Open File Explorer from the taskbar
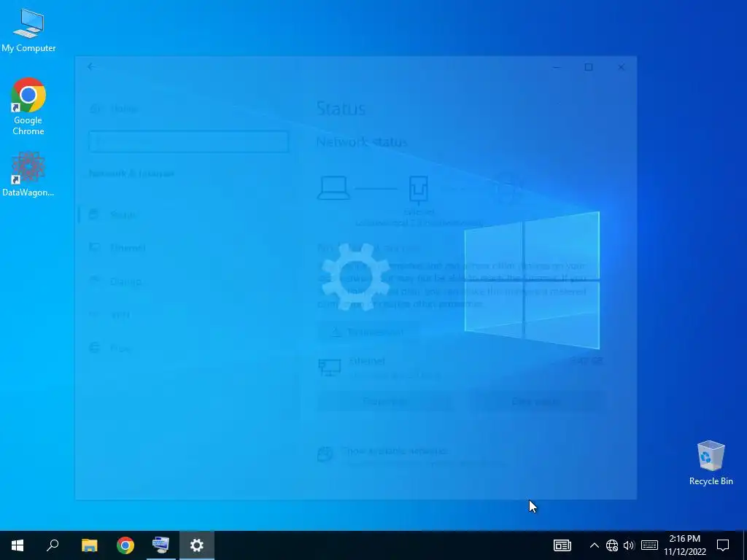Screen dimensions: 747x560 point(89,545)
